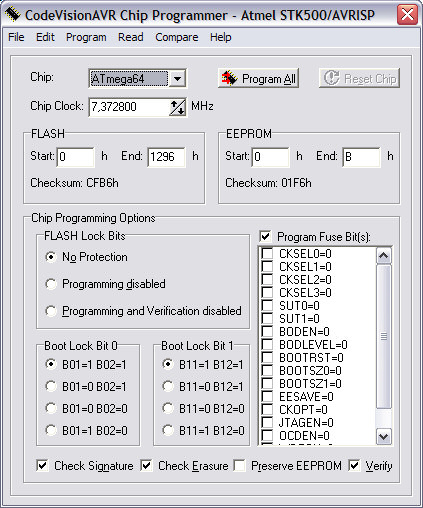Click the Program All chip icon
The height and width of the screenshot is (508, 423).
click(x=230, y=78)
